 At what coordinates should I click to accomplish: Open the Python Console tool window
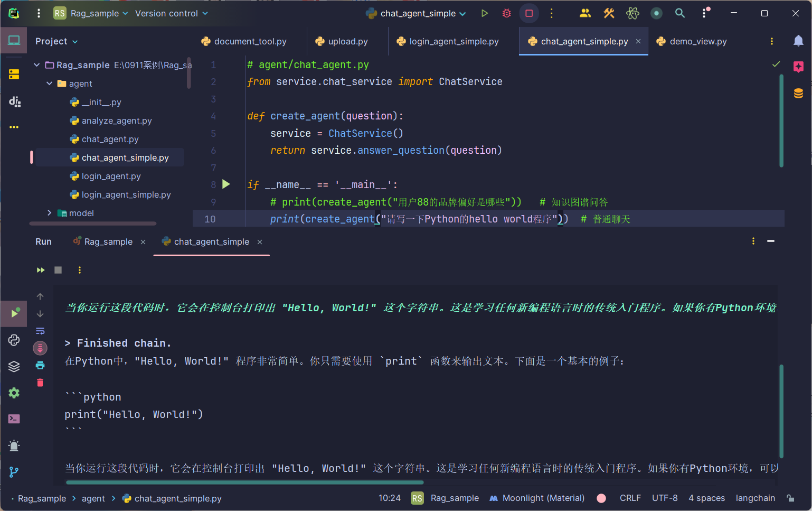14,340
